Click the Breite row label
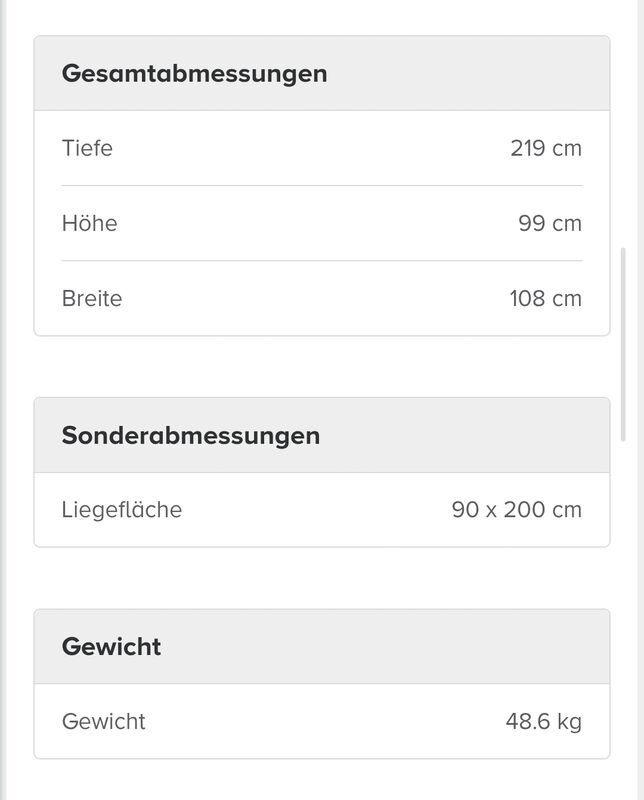Image resolution: width=644 pixels, height=800 pixels. 92,298
